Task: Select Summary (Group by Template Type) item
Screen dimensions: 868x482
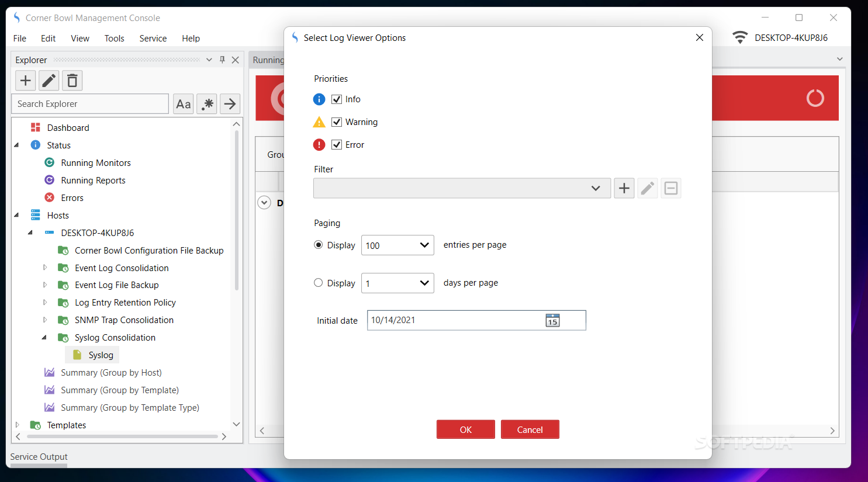Action: pos(130,407)
